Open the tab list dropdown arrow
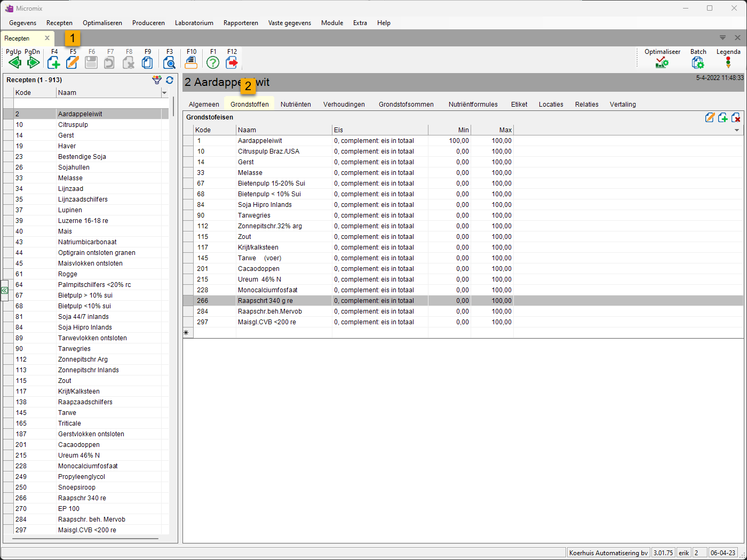The image size is (747, 560). click(x=722, y=38)
